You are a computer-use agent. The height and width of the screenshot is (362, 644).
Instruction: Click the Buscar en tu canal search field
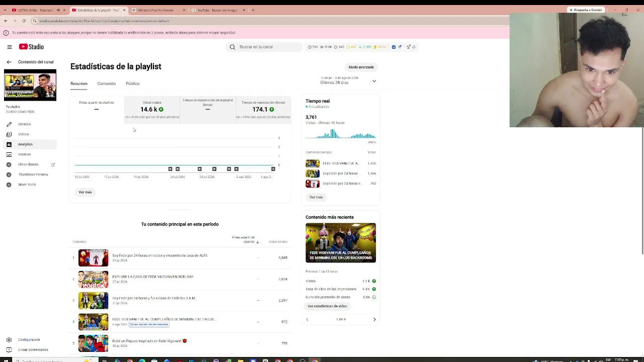264,47
